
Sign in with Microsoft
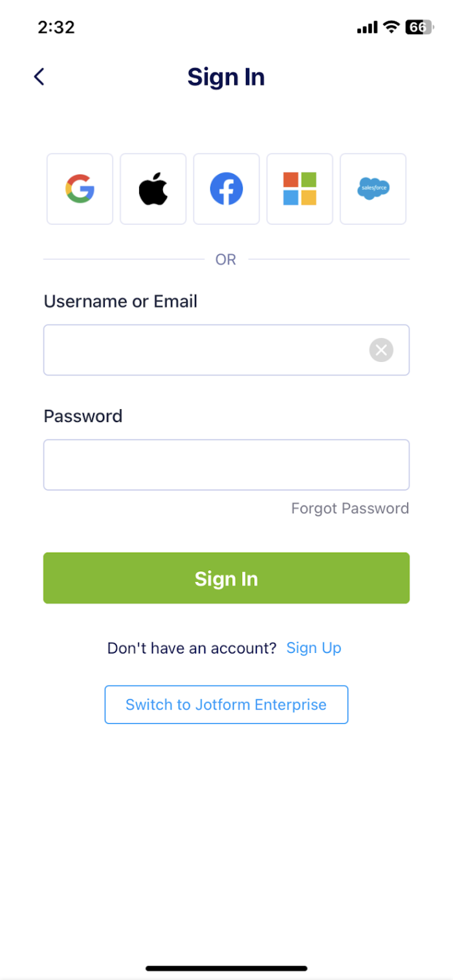[x=300, y=189]
